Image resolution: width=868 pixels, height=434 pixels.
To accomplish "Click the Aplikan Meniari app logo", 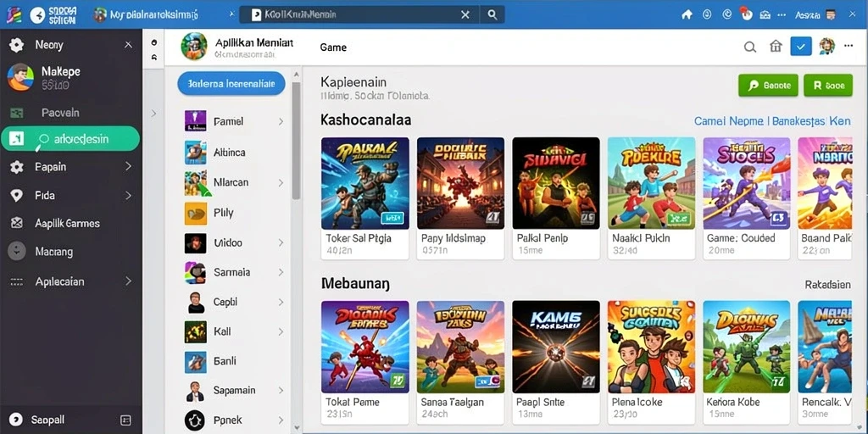I will 194,46.
